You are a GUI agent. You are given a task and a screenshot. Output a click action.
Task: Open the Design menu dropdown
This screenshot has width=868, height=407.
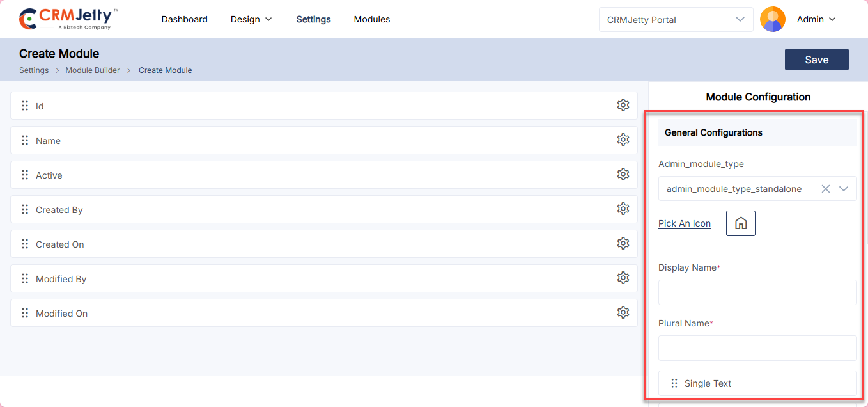[x=251, y=19]
